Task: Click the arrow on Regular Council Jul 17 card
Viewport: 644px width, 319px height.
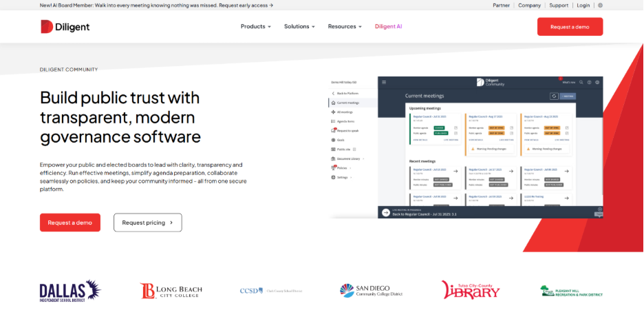Action: (511, 171)
